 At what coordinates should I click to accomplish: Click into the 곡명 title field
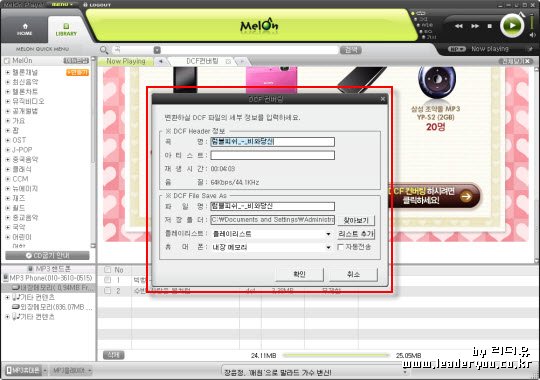point(272,142)
